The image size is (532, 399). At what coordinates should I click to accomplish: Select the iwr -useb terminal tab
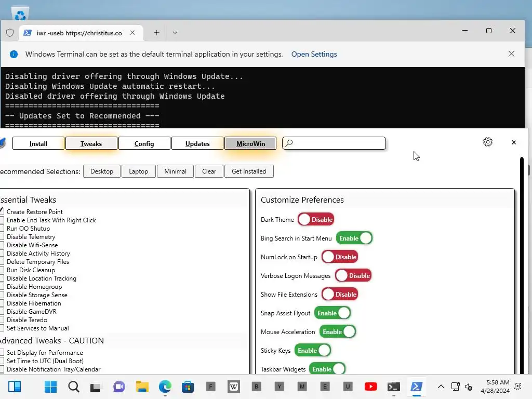(79, 33)
